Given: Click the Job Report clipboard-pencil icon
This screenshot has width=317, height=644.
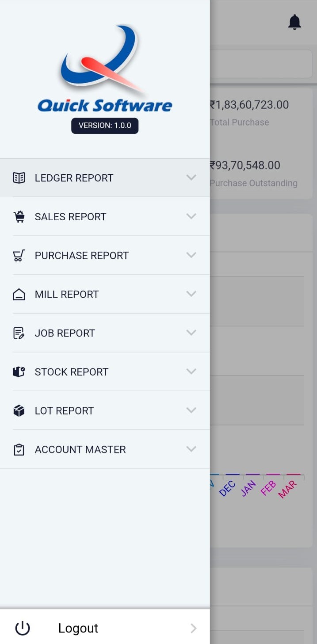Looking at the screenshot, I should pos(19,333).
